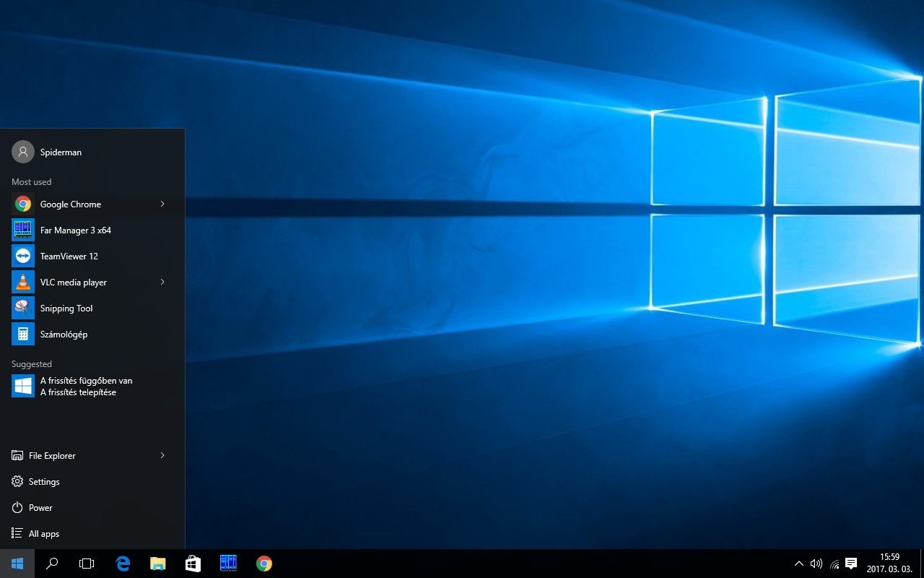Open the volume control in system tray
924x578 pixels.
click(816, 564)
